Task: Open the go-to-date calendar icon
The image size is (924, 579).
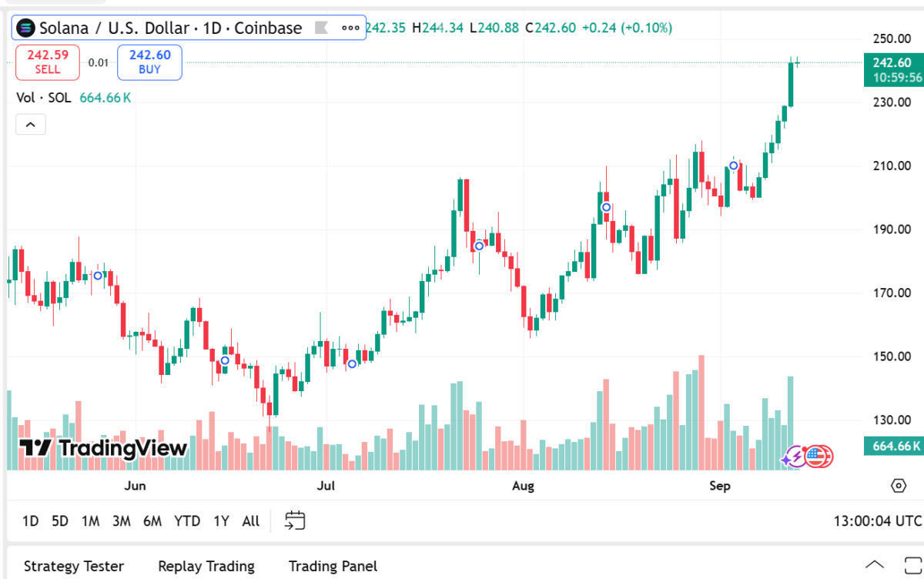Action: point(295,520)
